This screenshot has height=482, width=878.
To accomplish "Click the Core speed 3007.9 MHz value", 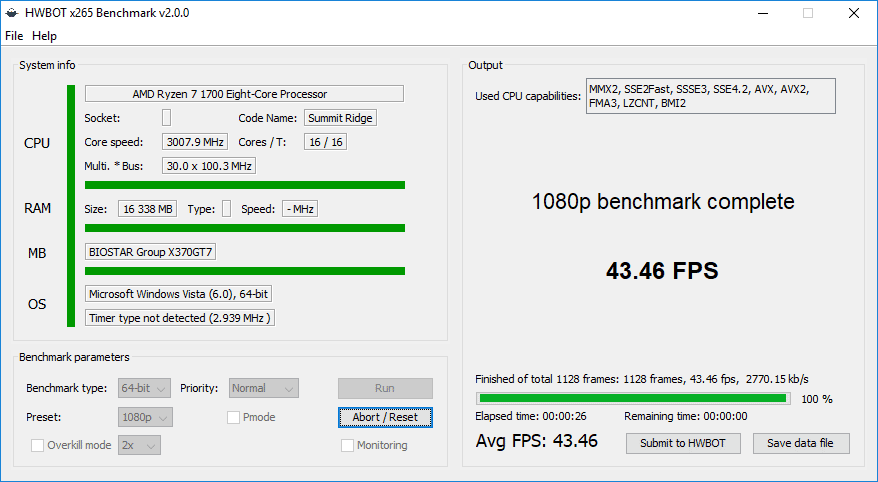I will coord(195,142).
